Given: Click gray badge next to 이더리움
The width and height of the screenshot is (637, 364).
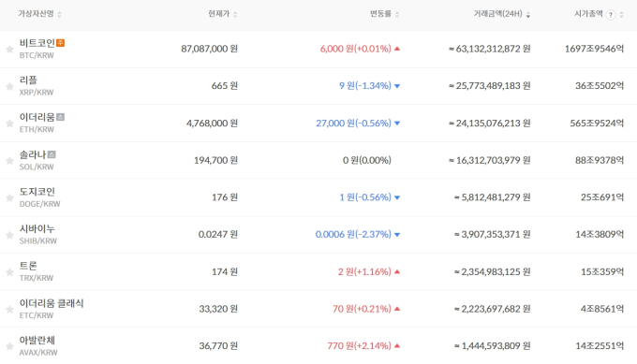Looking at the screenshot, I should (x=60, y=117).
